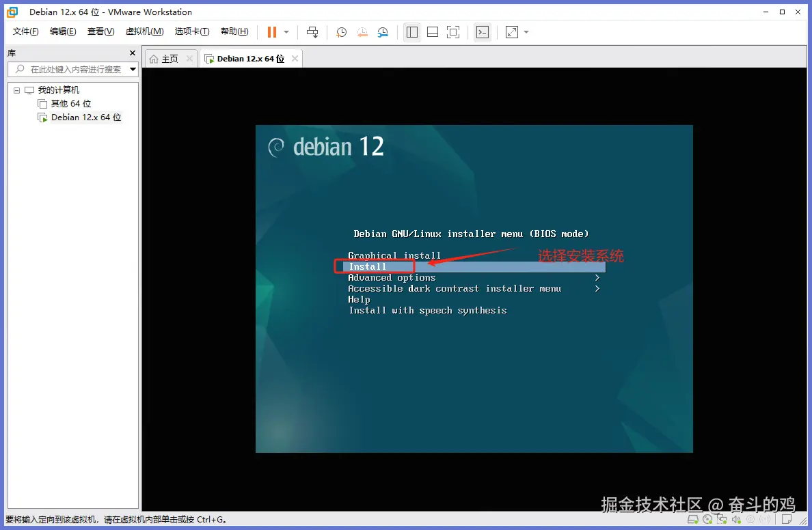This screenshot has width=812, height=530.
Task: Select the 其他 64 位 virtual machine
Action: click(70, 104)
